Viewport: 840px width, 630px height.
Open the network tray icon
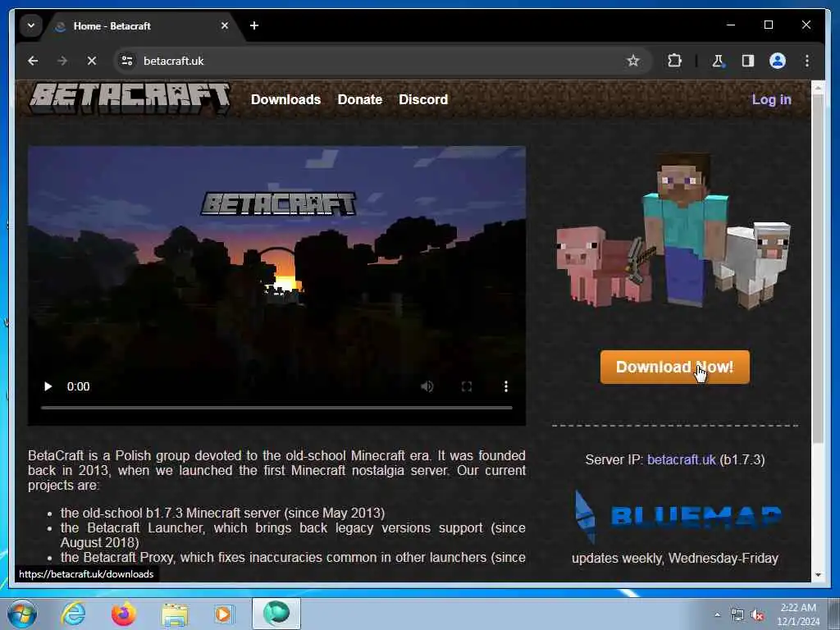click(737, 614)
